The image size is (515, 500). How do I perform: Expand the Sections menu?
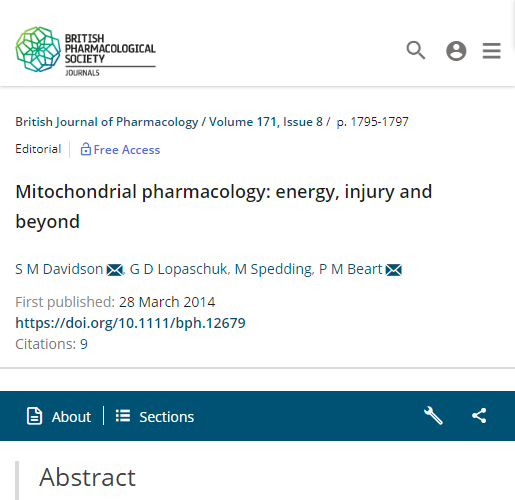155,416
